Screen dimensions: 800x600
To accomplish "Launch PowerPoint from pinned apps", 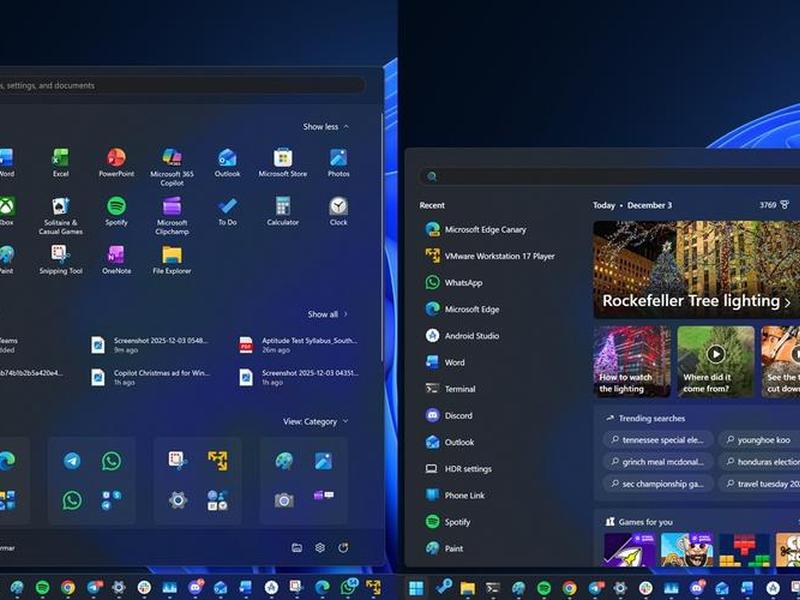I will [x=116, y=163].
